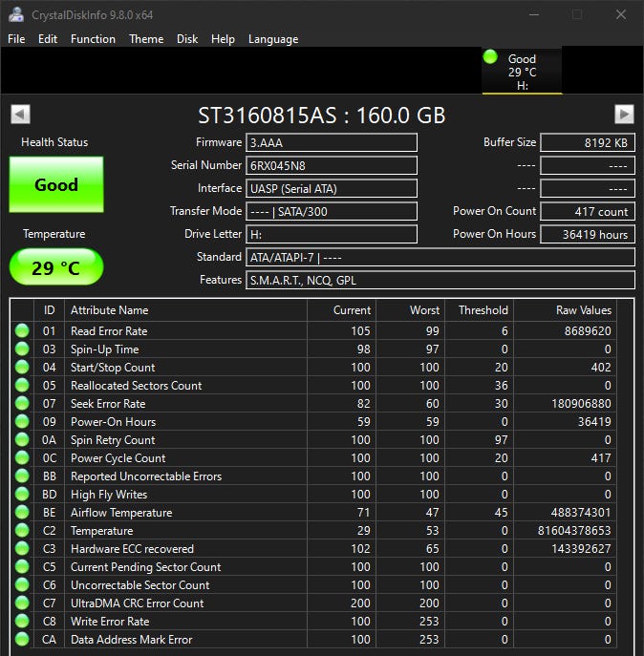Click the status orb for Data Address Mark Error
This screenshot has height=656, width=644.
(22, 640)
